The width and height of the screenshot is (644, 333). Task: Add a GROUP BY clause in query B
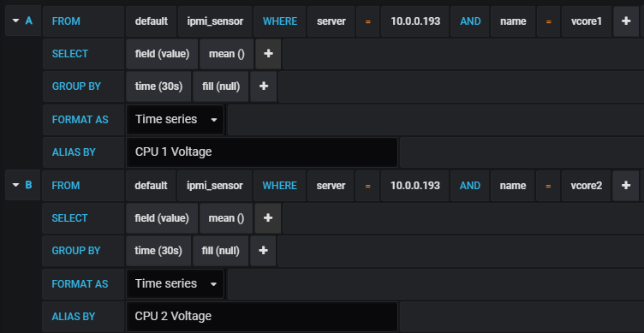pos(263,251)
